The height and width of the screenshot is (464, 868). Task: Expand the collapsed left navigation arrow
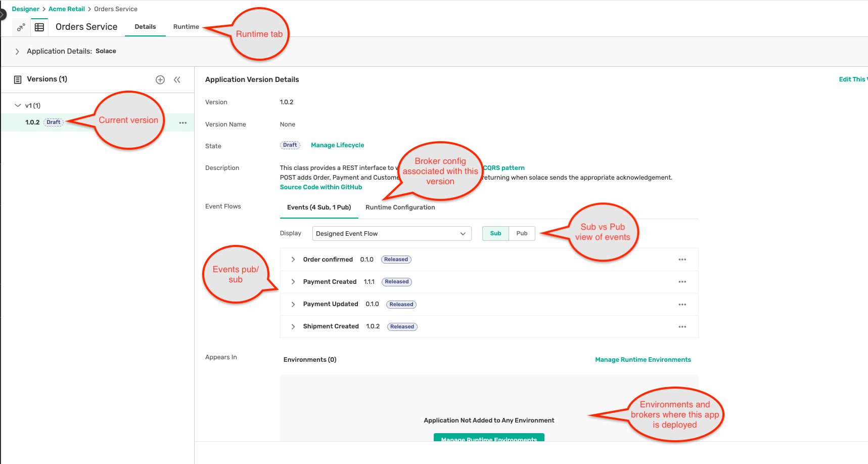coord(2,14)
